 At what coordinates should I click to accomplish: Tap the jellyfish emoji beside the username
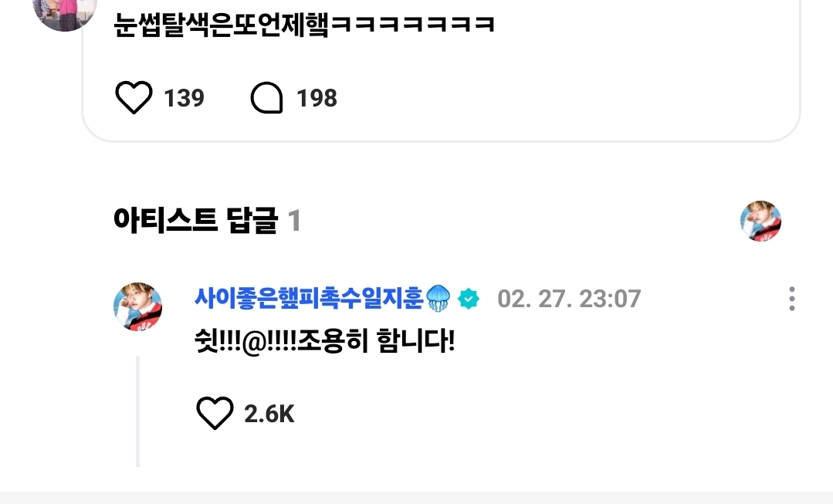pyautogui.click(x=439, y=299)
